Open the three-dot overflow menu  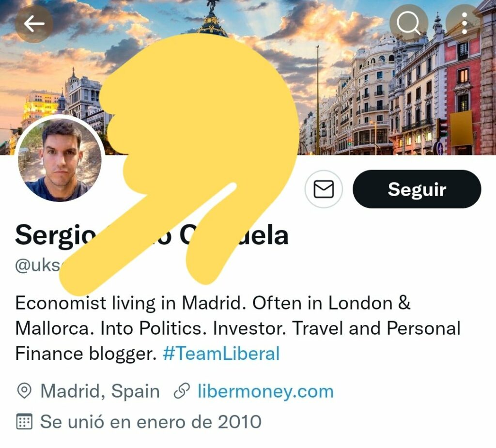[x=465, y=23]
